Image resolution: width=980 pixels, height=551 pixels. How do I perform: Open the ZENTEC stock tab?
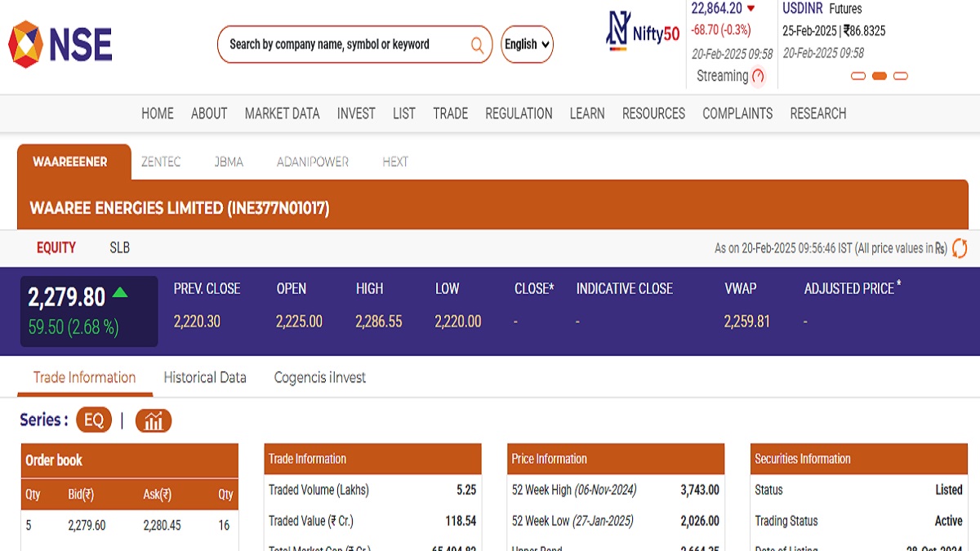click(x=161, y=162)
